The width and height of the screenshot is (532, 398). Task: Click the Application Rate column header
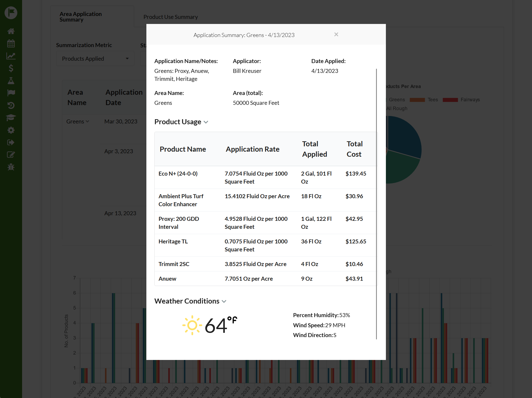(253, 149)
